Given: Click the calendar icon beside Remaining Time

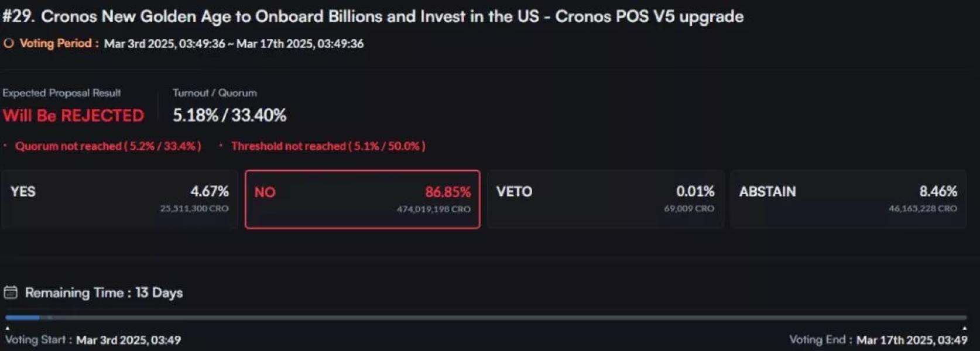Looking at the screenshot, I should [x=11, y=292].
